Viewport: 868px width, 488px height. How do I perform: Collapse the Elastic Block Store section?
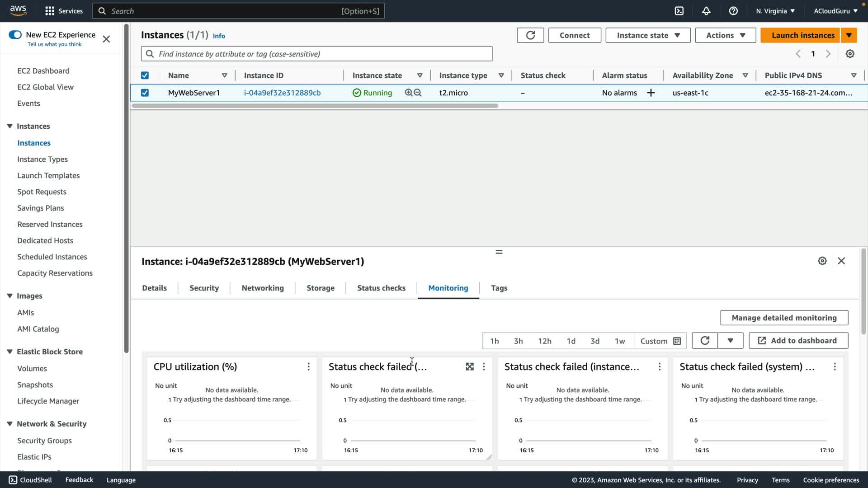pyautogui.click(x=9, y=352)
